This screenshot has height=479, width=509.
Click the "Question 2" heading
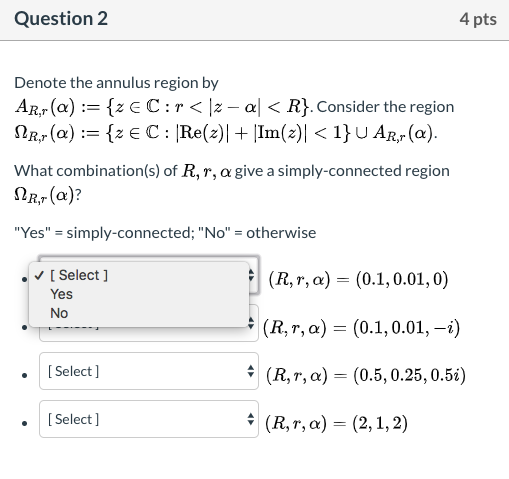(61, 18)
